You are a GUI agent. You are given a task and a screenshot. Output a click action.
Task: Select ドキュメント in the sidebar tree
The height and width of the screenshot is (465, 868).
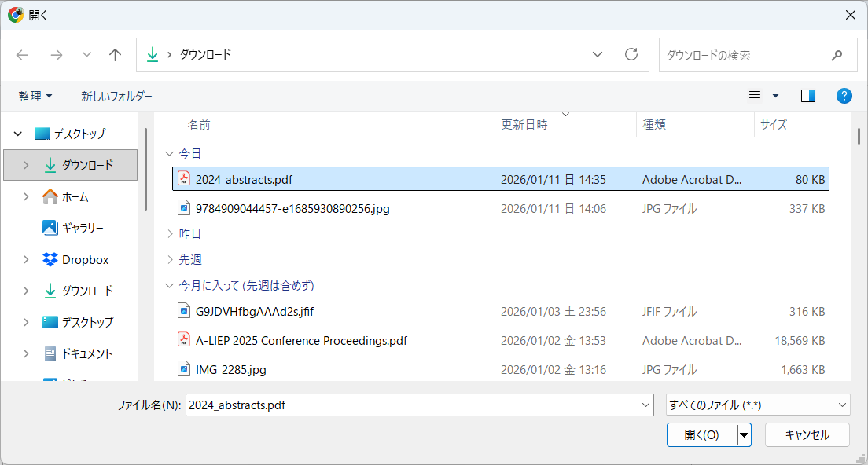click(87, 353)
